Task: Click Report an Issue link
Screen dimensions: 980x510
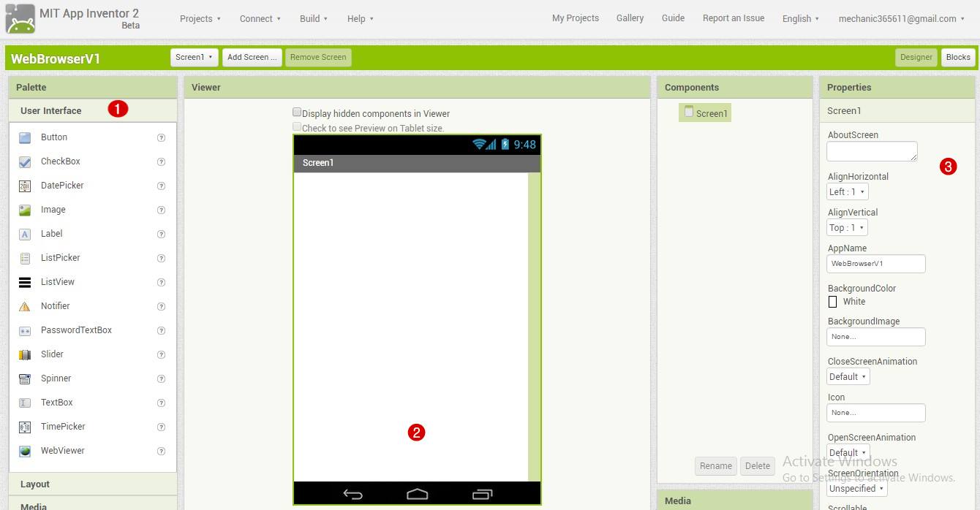Action: tap(734, 18)
